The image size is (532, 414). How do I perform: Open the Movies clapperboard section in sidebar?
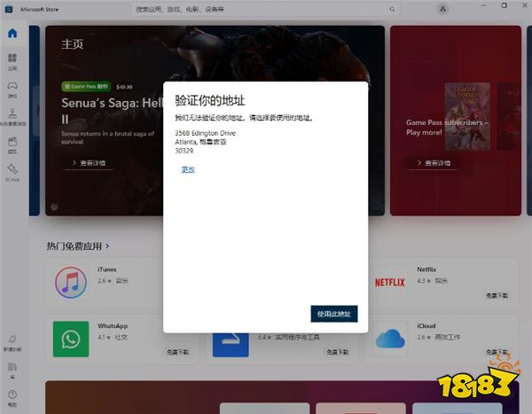pos(12,145)
